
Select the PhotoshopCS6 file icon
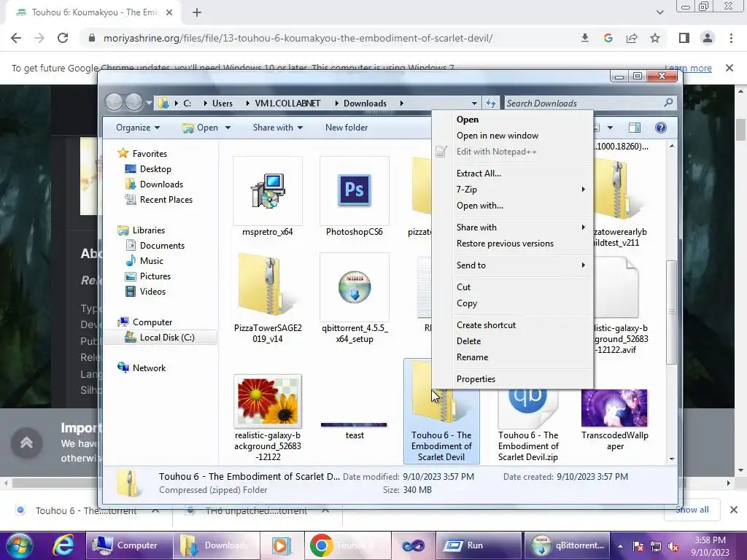coord(354,190)
